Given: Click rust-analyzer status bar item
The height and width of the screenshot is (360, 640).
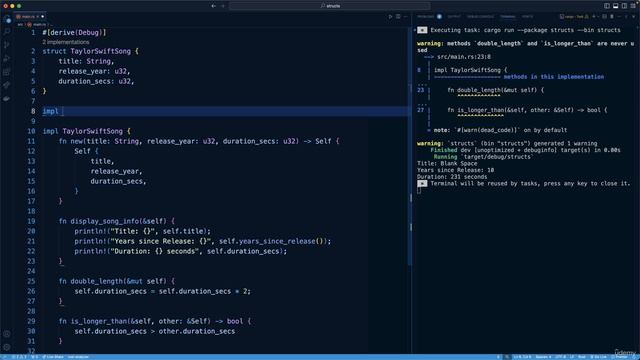Looking at the screenshot, I should (78, 357).
